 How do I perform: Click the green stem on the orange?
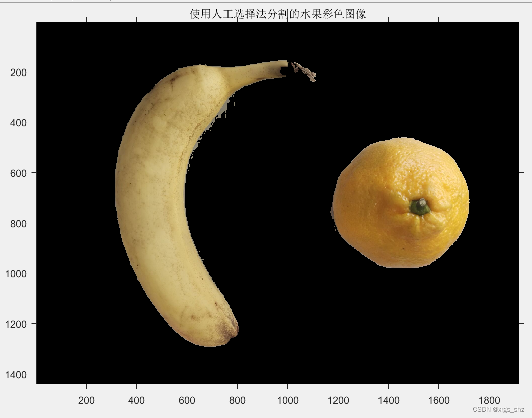coord(420,207)
